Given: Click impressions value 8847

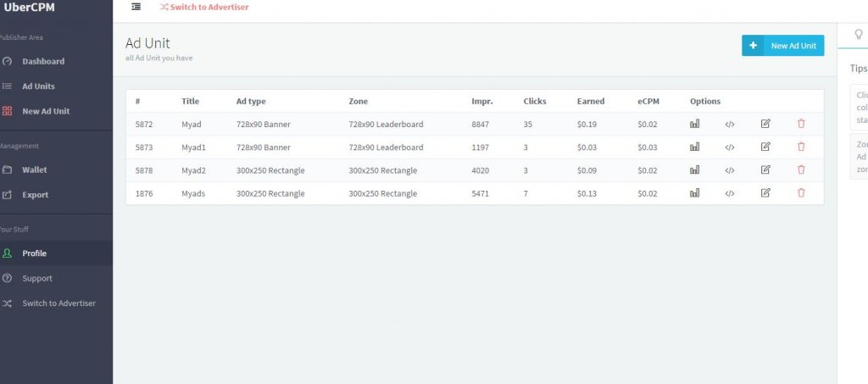Looking at the screenshot, I should 481,125.
